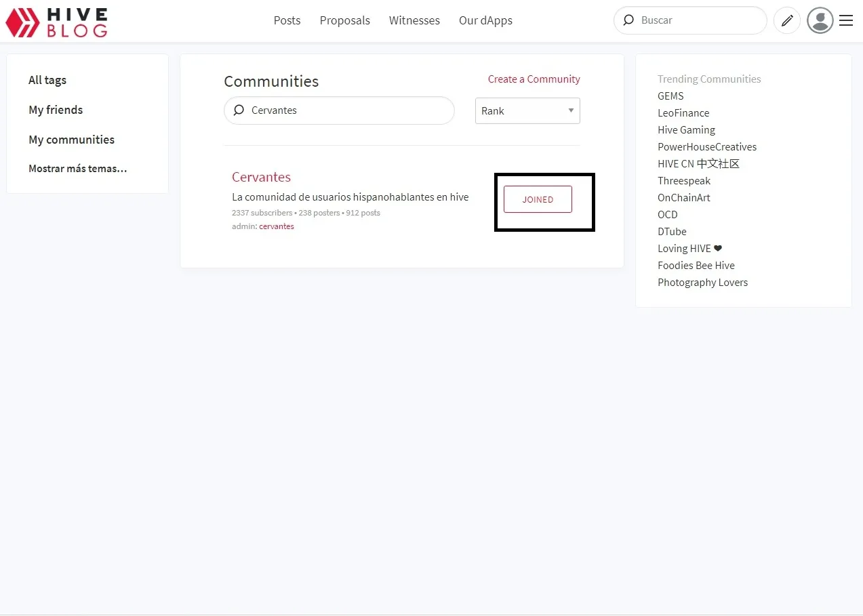Open Photography Lovers community
Viewport: 863px width, 616px height.
pyautogui.click(x=702, y=283)
